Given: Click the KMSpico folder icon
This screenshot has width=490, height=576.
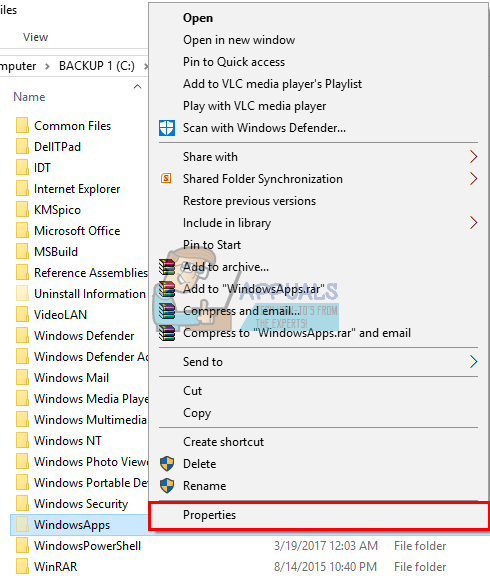Looking at the screenshot, I should click(x=22, y=209).
